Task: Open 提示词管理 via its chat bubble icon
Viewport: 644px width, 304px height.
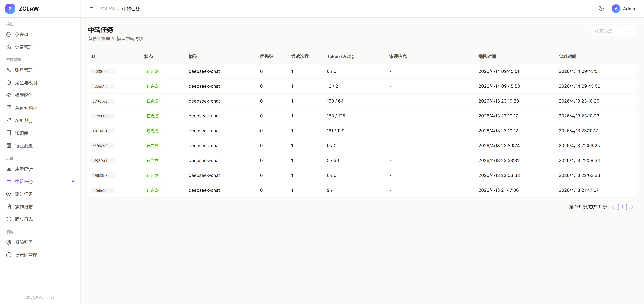Action: point(9,255)
